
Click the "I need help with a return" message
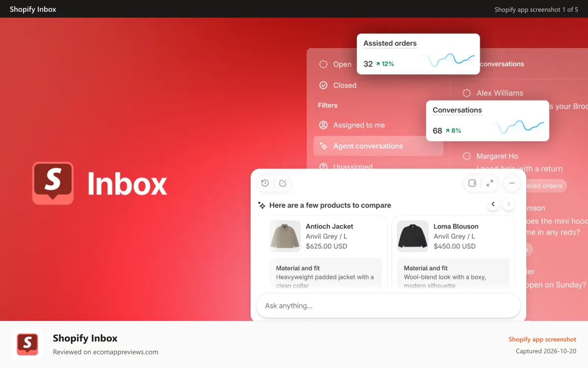click(x=519, y=169)
